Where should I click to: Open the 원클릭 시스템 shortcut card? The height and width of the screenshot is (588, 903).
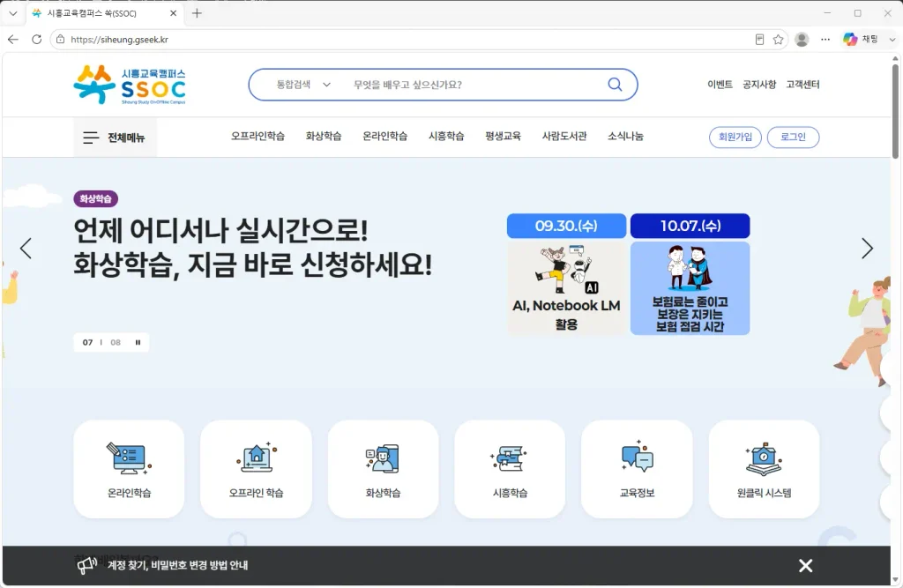point(764,469)
